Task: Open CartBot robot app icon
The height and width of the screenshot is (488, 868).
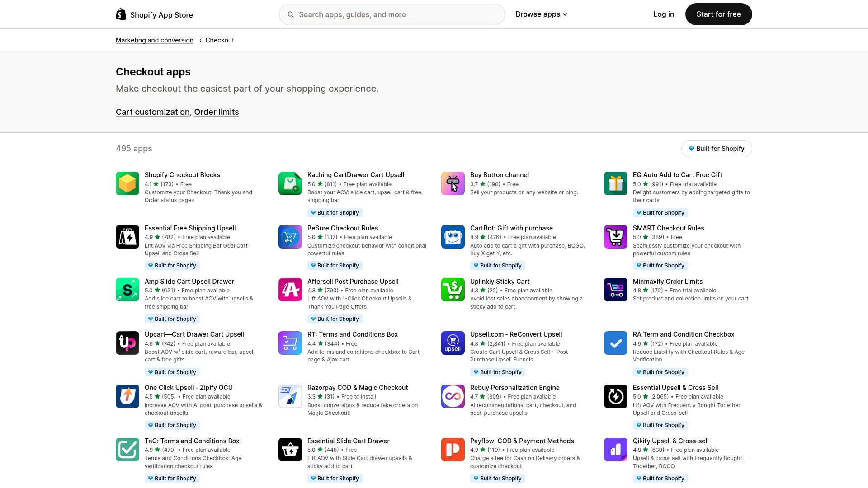Action: pyautogui.click(x=453, y=237)
